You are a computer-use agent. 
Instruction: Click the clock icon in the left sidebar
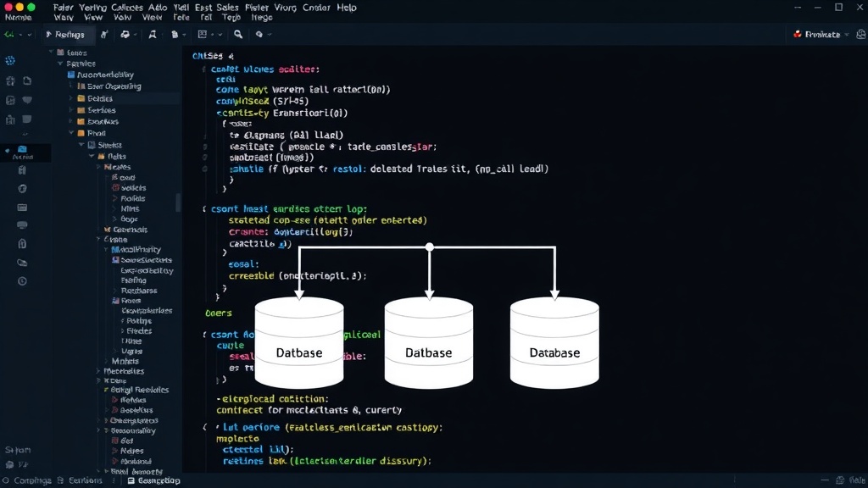pyautogui.click(x=22, y=281)
